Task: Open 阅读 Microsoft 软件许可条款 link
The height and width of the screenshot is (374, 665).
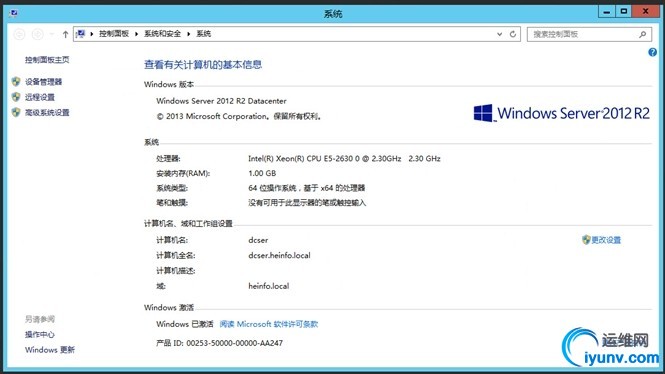Action: pos(269,324)
